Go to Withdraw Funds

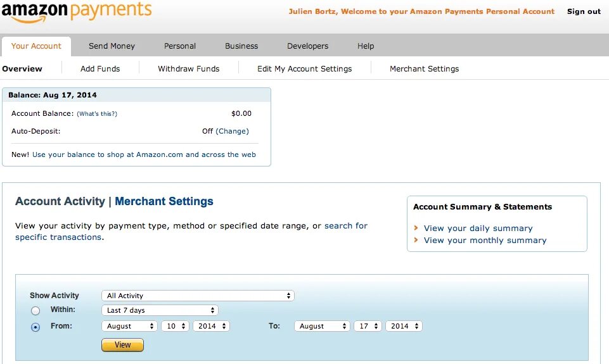coord(189,69)
